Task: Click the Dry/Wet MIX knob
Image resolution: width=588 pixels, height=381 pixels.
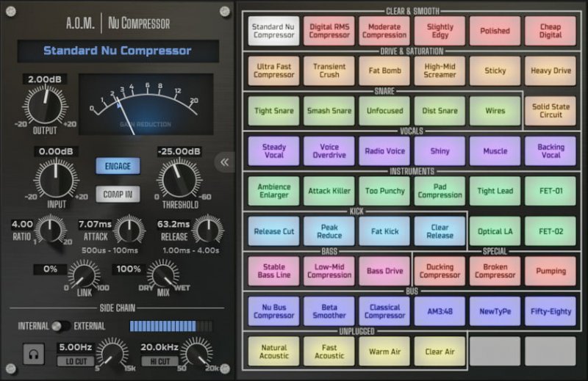Action: click(x=162, y=276)
